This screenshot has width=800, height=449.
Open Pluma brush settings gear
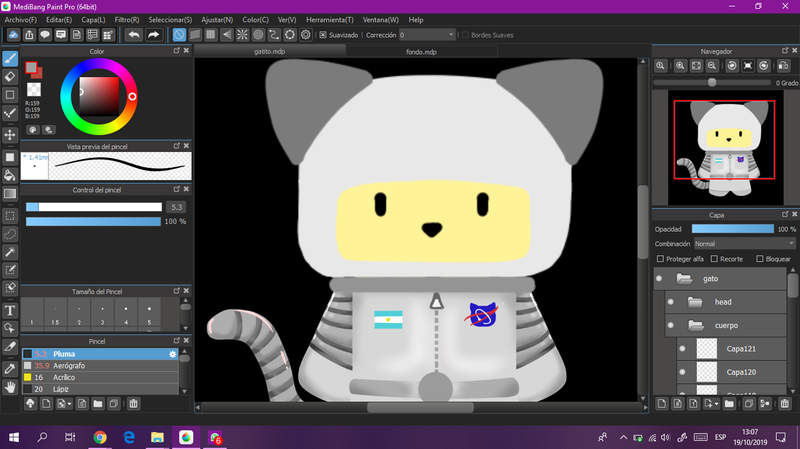click(172, 354)
